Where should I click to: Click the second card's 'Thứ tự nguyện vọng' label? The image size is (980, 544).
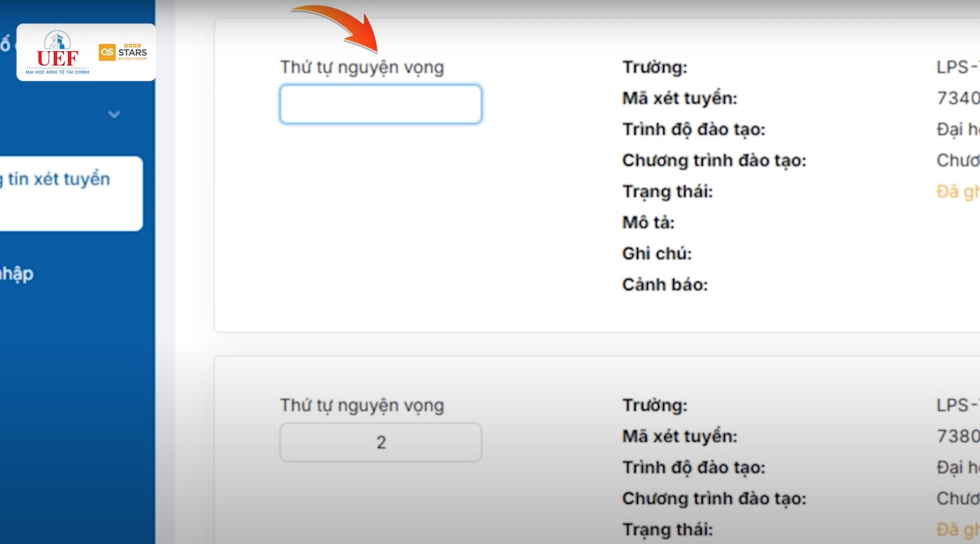362,406
